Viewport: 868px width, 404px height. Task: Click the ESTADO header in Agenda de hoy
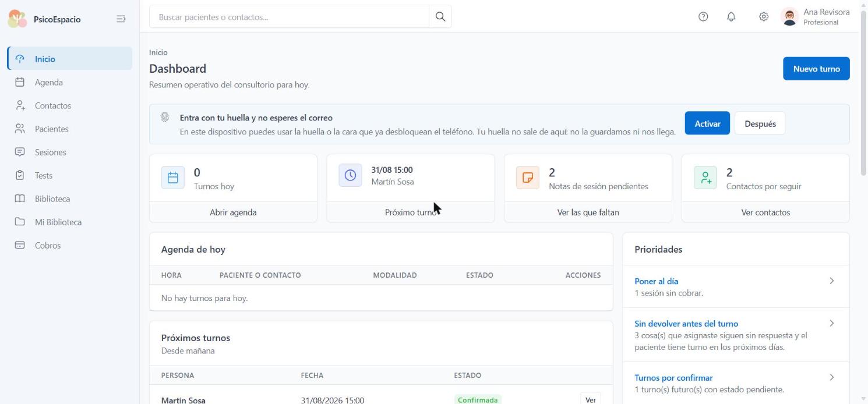(479, 275)
